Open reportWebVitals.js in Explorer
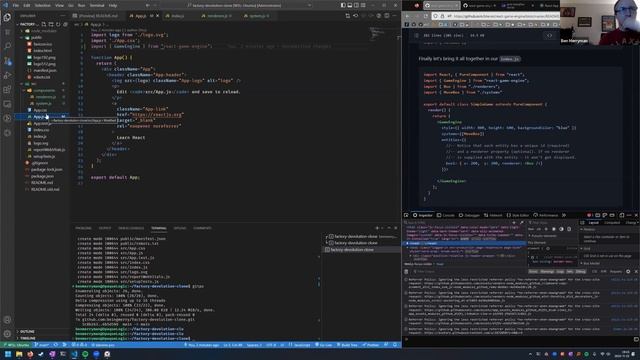640x360 pixels. 49,150
